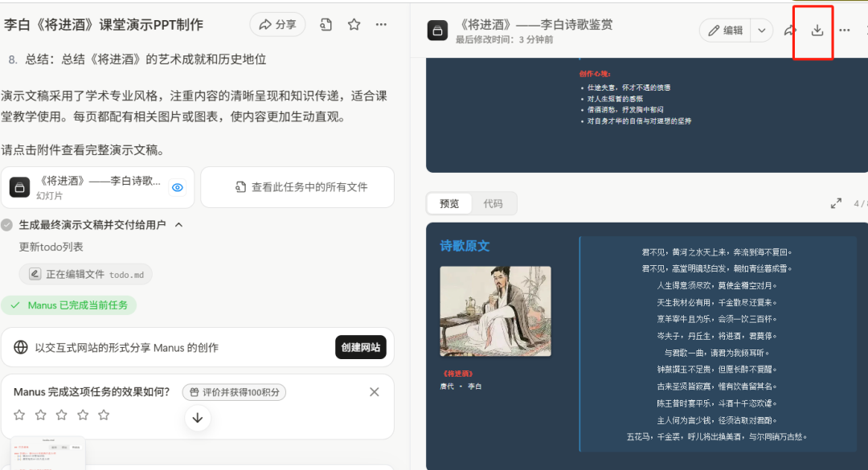Star this task in the left header
This screenshot has width=868, height=470.
pos(354,25)
